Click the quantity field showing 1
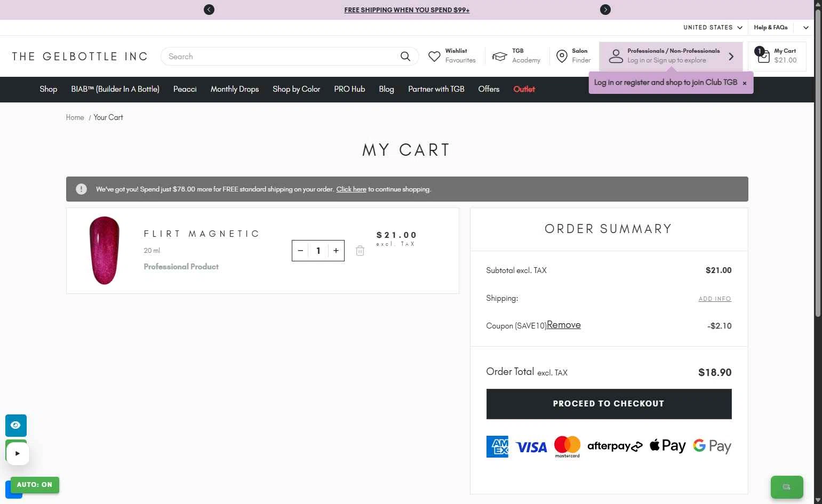This screenshot has height=504, width=822. point(318,251)
